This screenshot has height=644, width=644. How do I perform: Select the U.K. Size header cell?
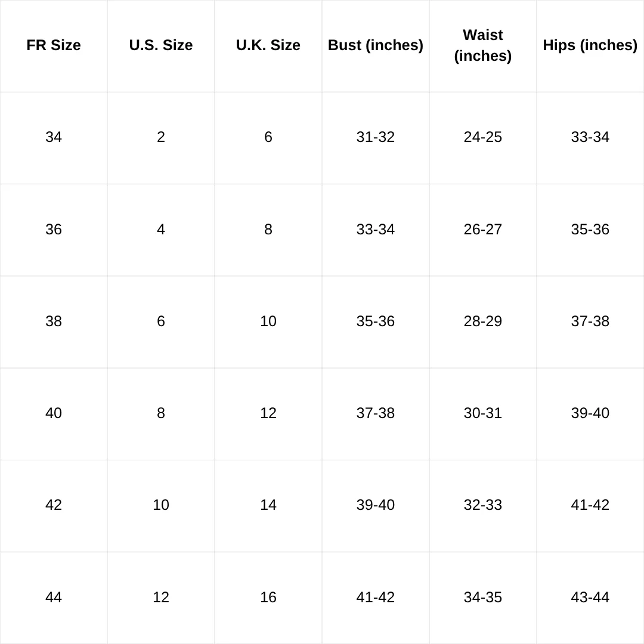pos(268,45)
